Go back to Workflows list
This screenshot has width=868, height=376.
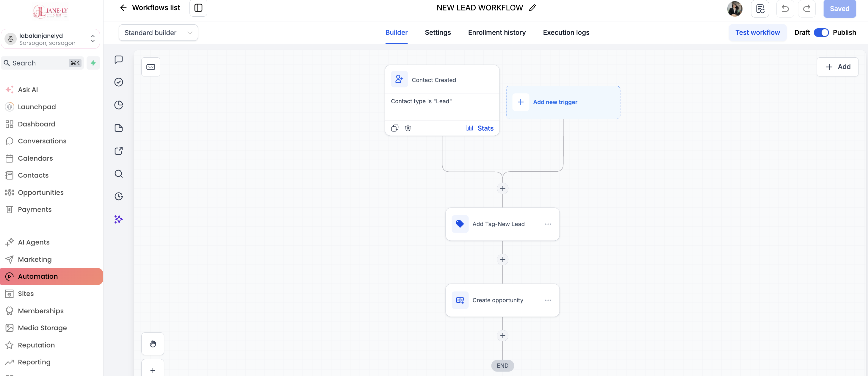(x=150, y=8)
